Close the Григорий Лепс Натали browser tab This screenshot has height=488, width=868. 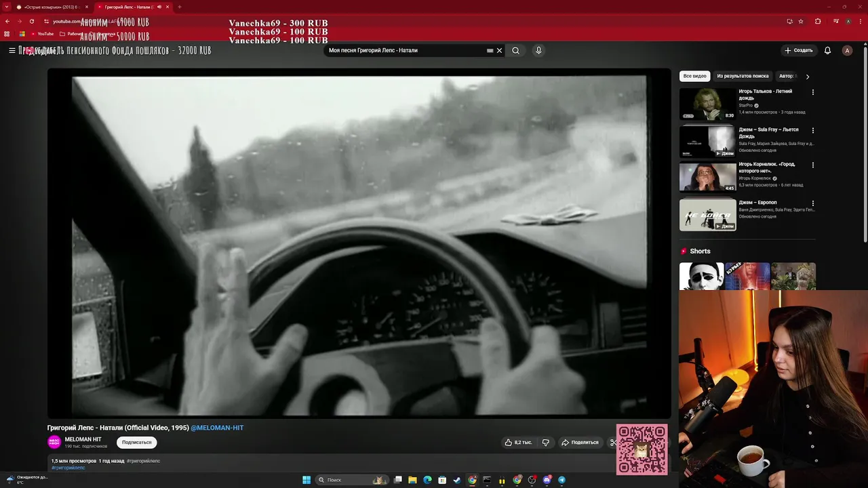167,7
